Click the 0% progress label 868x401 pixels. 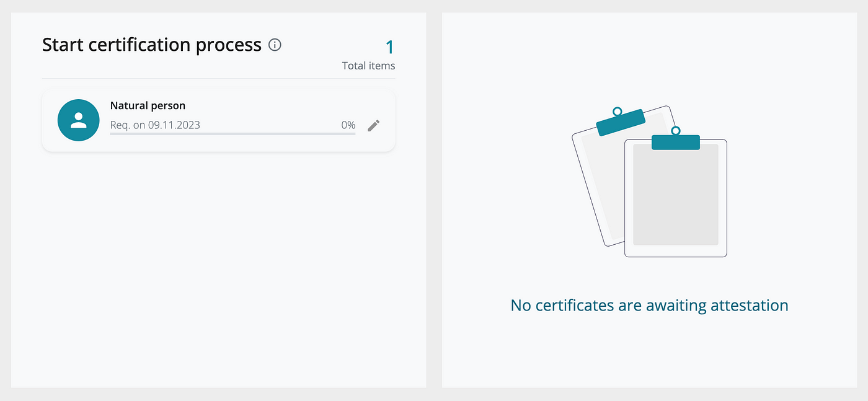(x=348, y=125)
